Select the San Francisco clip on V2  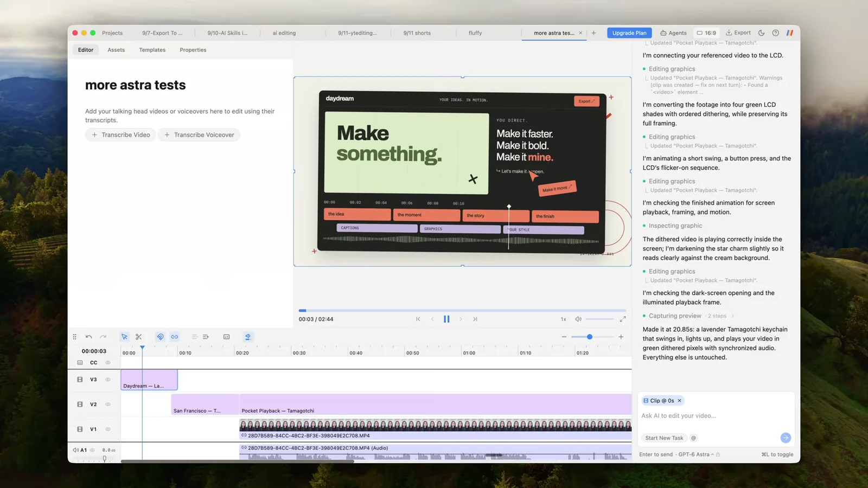(x=205, y=404)
